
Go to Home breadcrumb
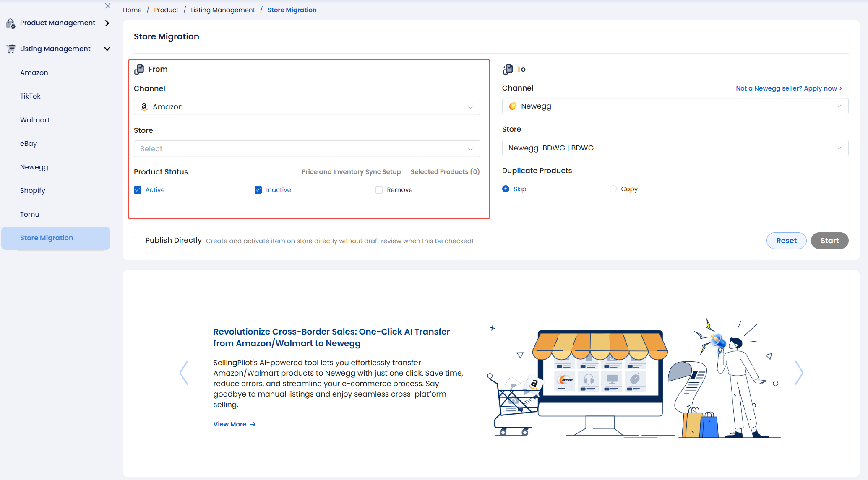[x=132, y=10]
